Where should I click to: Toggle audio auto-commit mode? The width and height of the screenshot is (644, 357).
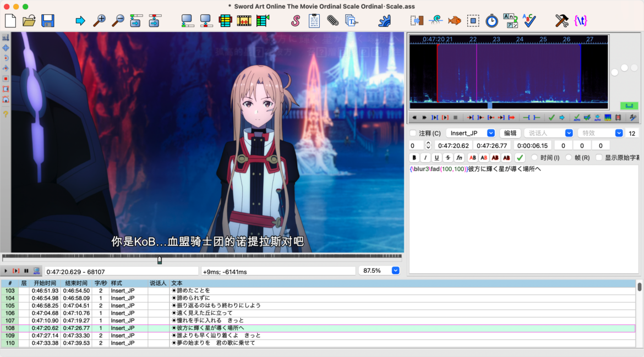(x=577, y=118)
